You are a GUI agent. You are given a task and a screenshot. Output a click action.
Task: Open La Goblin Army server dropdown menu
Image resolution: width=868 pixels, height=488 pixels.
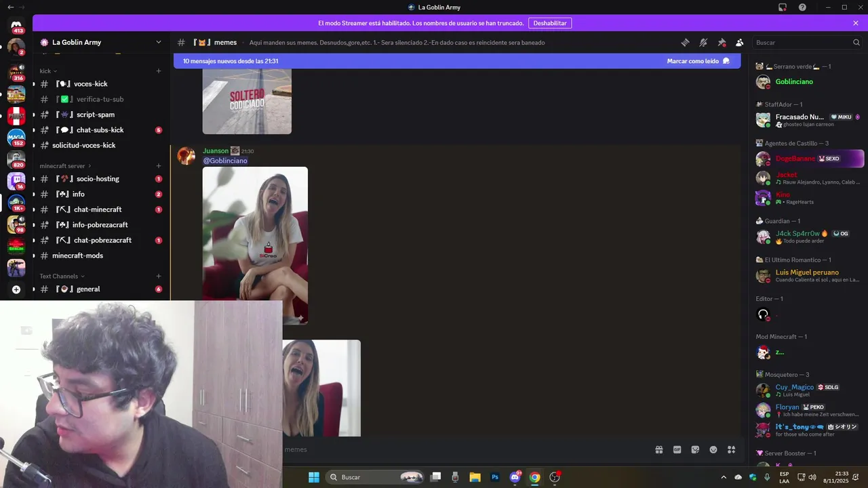[102, 42]
